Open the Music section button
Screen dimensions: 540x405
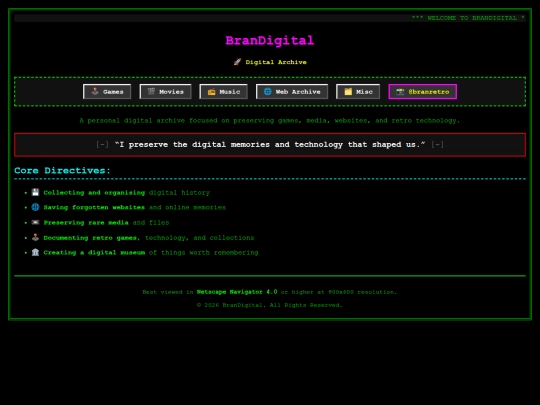pyautogui.click(x=224, y=92)
